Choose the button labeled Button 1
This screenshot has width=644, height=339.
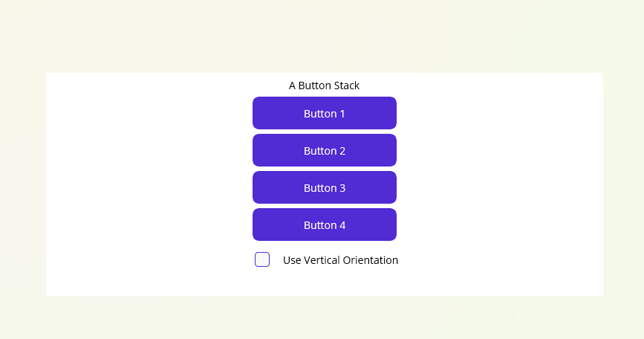(x=325, y=113)
